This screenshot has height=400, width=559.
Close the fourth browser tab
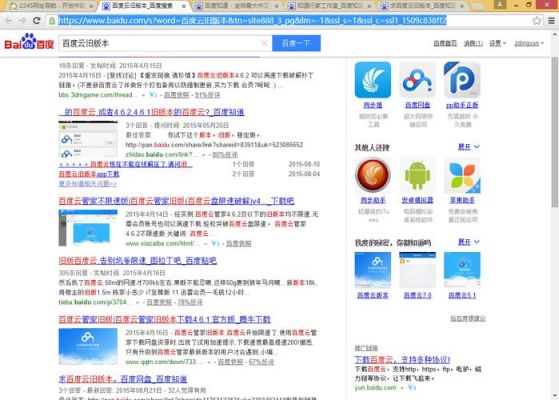click(369, 6)
